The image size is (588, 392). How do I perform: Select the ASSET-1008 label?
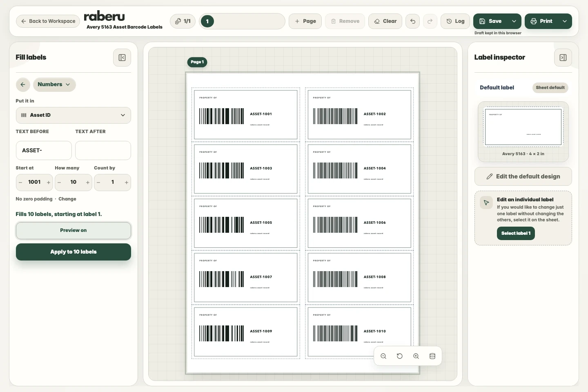pos(359,278)
